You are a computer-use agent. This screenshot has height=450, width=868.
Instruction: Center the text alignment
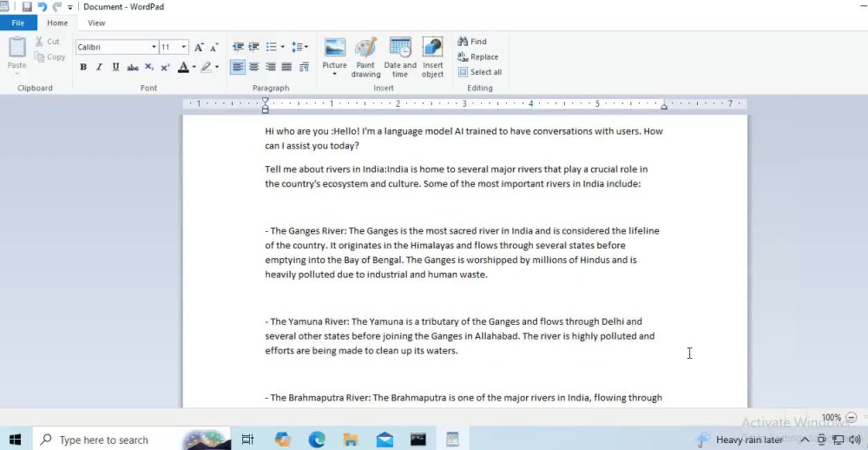[x=254, y=67]
